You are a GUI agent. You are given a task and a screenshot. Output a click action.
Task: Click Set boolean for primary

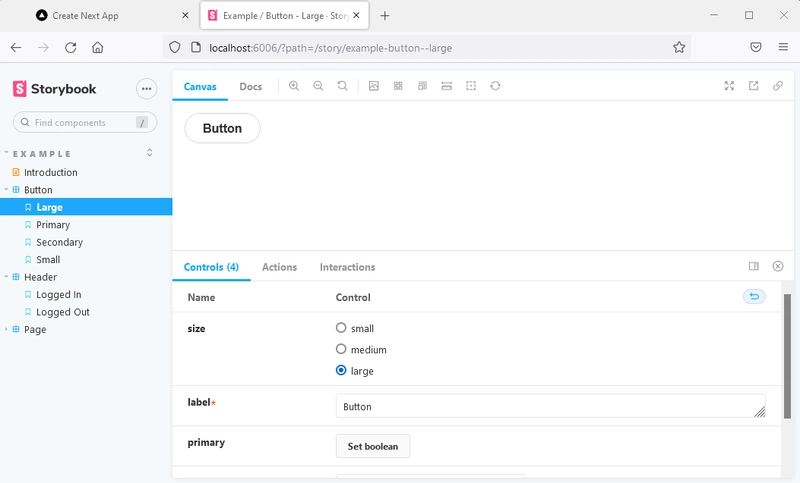pos(372,446)
